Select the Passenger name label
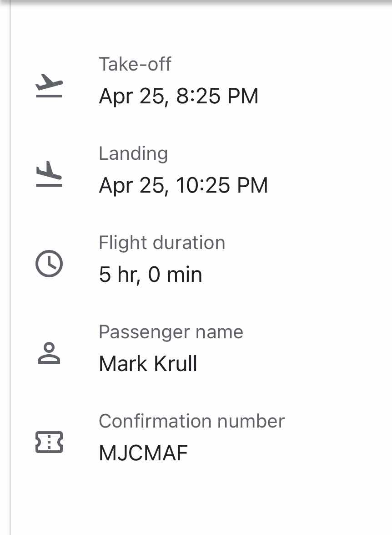392x535 pixels. tap(171, 332)
